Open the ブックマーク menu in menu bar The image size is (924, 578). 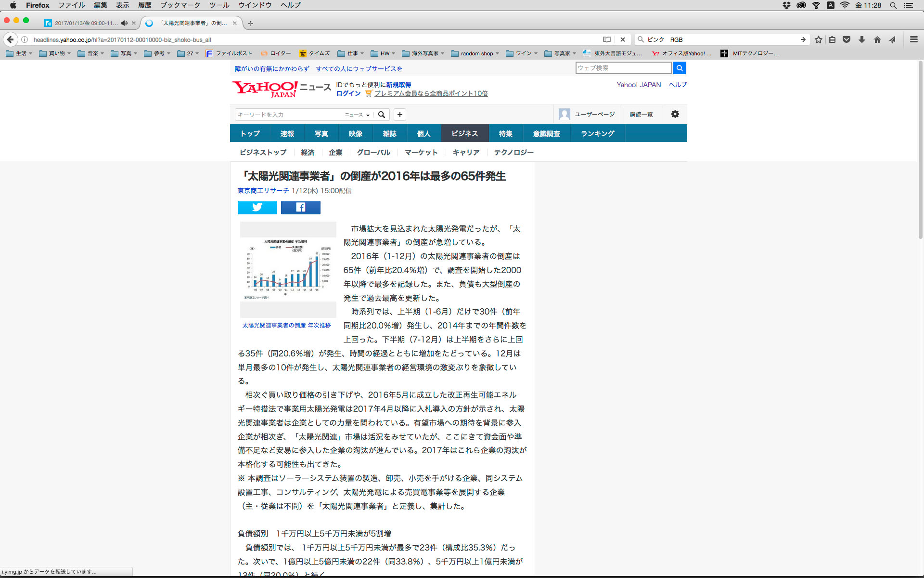click(x=180, y=5)
